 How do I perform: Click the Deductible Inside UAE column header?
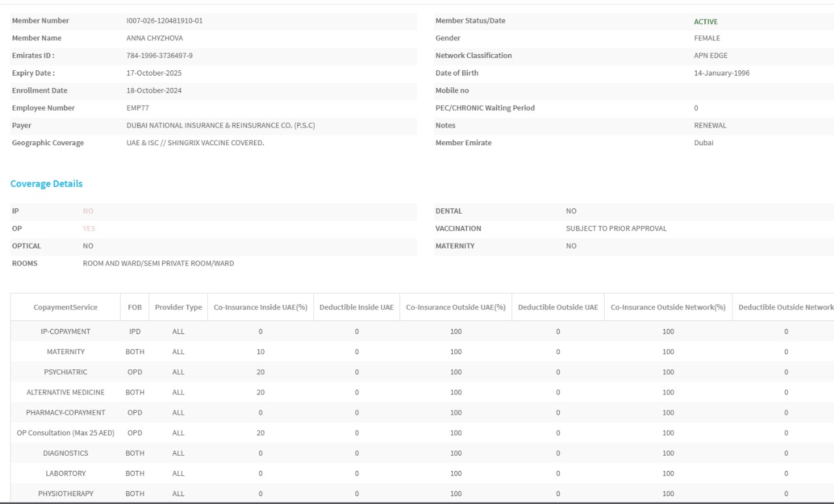tap(356, 307)
